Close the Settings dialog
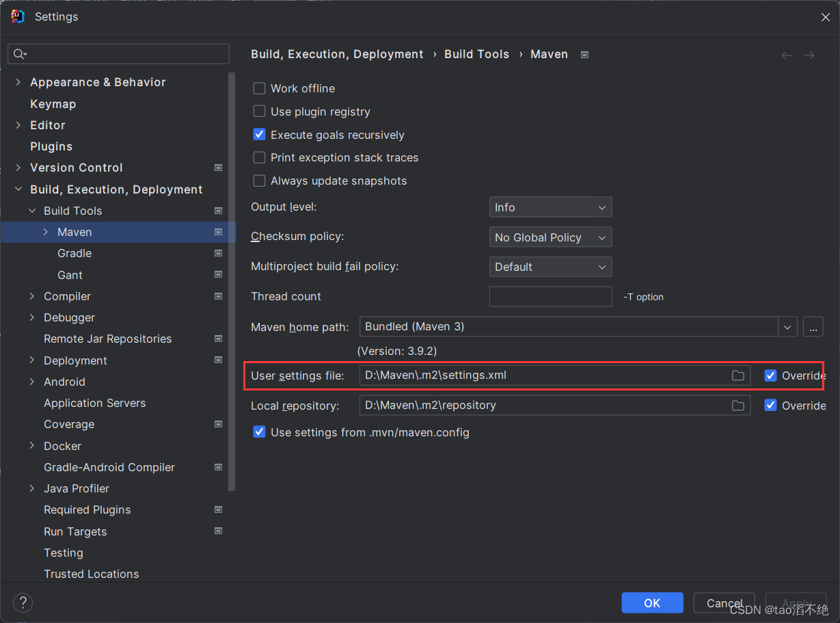The image size is (840, 623). coord(825,17)
